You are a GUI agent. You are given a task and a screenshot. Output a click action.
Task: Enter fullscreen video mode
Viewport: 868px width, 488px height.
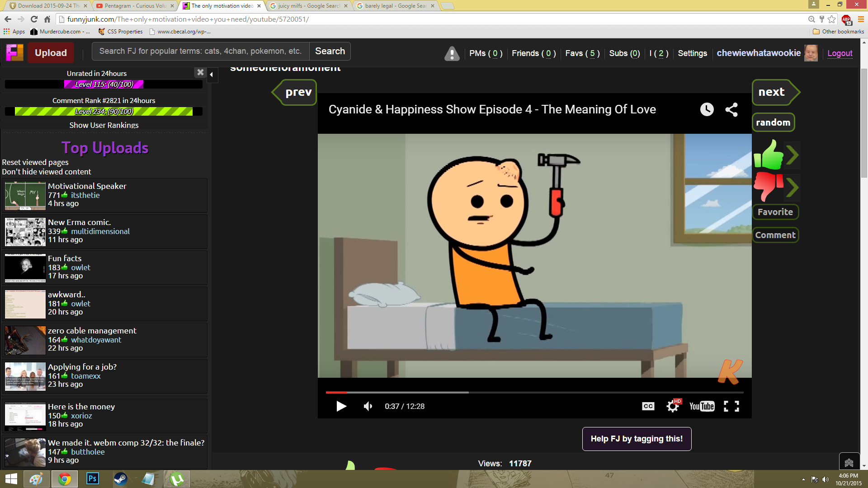(731, 406)
